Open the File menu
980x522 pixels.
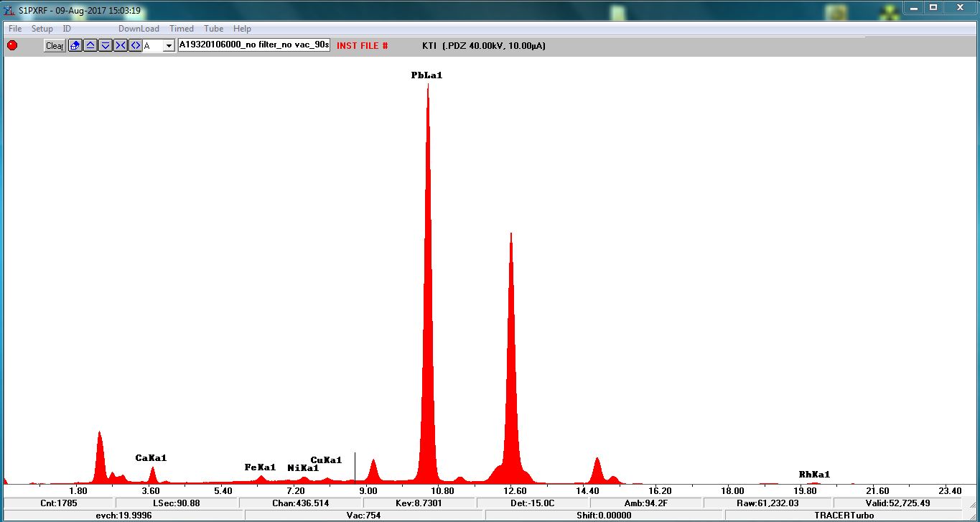click(x=15, y=29)
